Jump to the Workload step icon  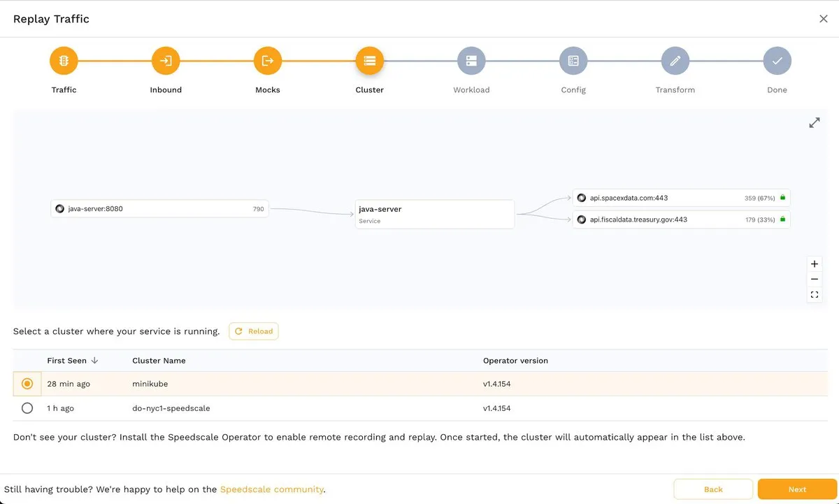[471, 61]
